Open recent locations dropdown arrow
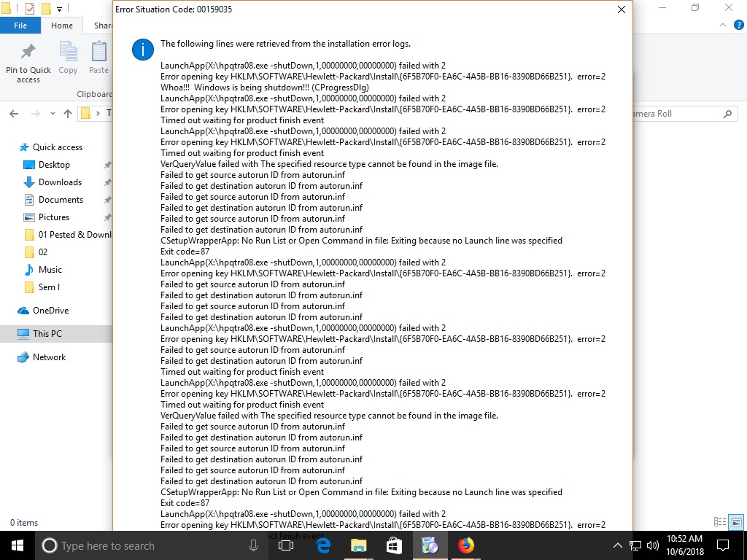This screenshot has height=560, width=747. [x=53, y=113]
